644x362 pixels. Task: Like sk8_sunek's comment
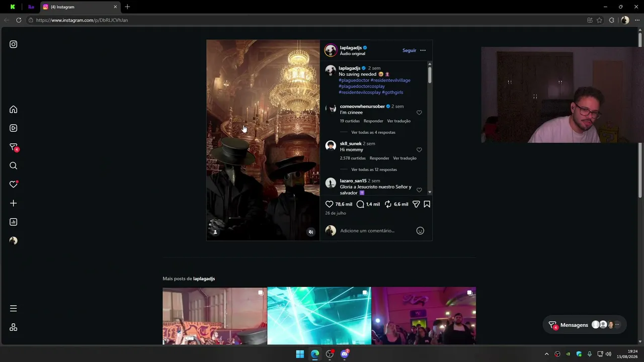point(419,150)
